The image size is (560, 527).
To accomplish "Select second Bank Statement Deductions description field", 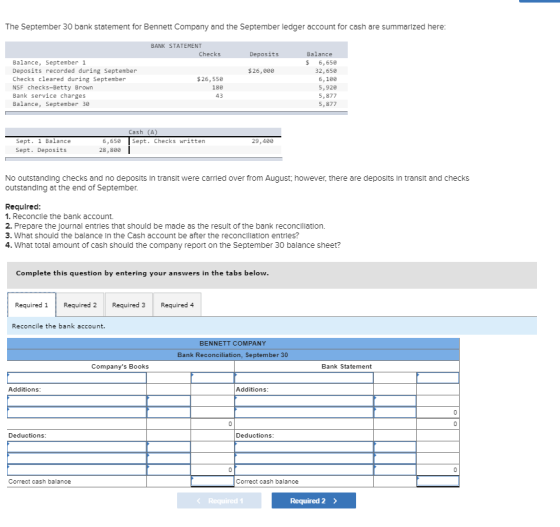I will [x=304, y=458].
